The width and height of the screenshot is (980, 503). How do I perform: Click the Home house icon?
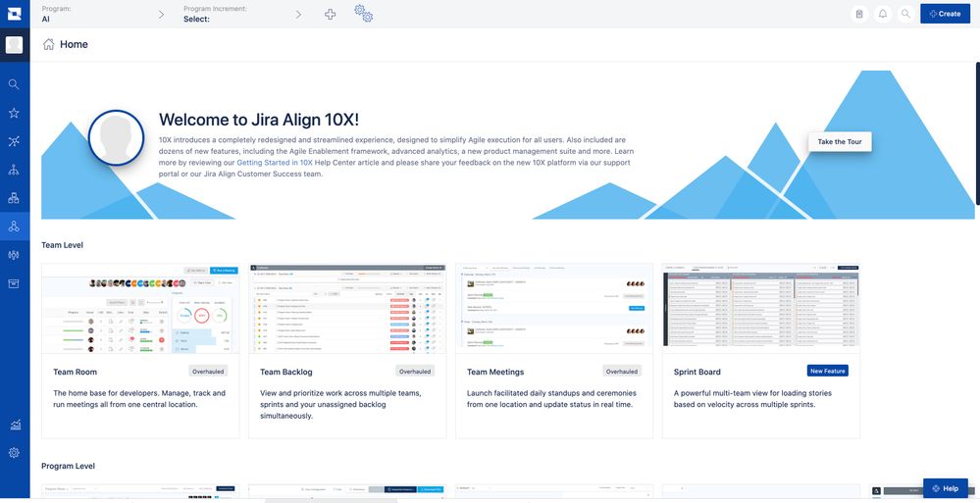click(x=48, y=44)
